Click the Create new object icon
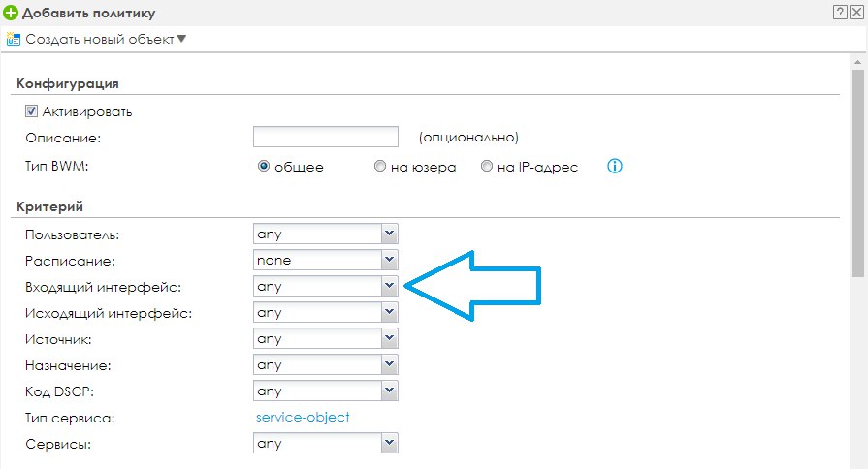 [x=14, y=40]
